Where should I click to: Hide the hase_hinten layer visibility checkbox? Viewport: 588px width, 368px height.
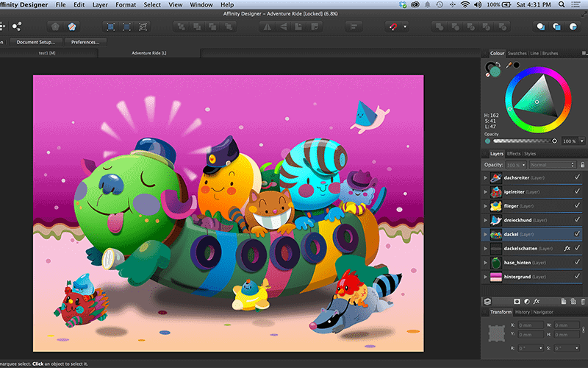(x=577, y=262)
